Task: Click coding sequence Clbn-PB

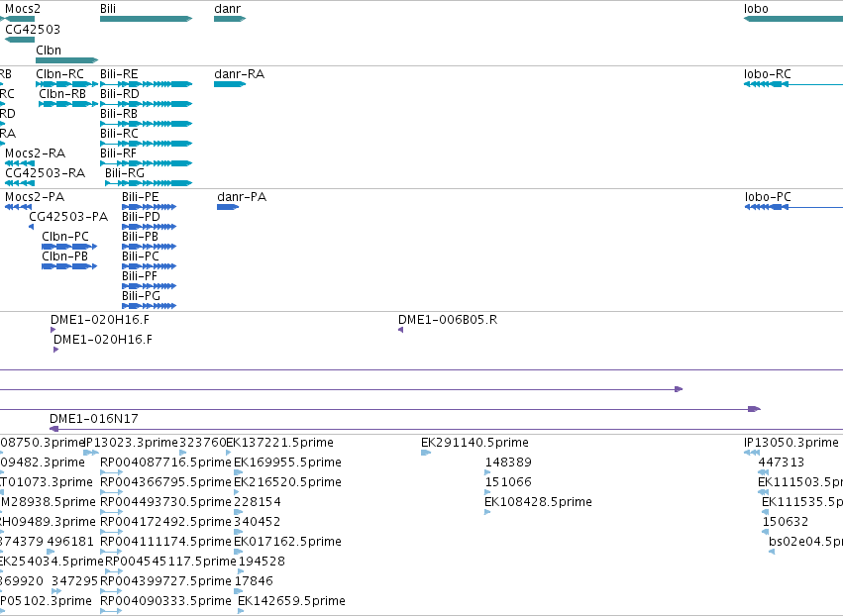Action: point(69,266)
